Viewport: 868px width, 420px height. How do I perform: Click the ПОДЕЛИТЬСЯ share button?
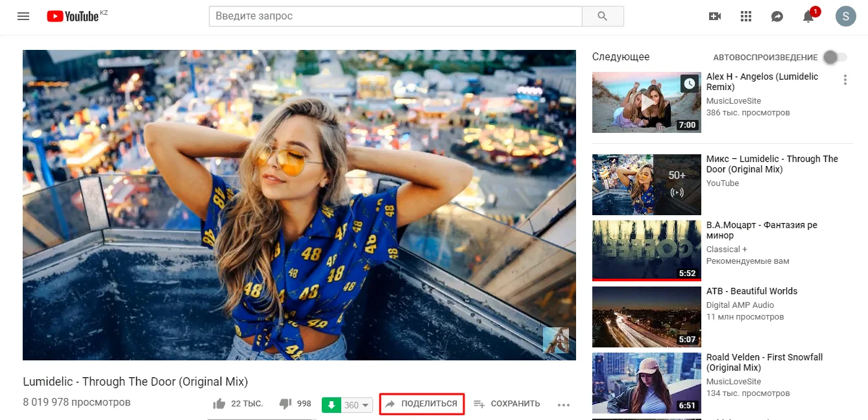422,404
